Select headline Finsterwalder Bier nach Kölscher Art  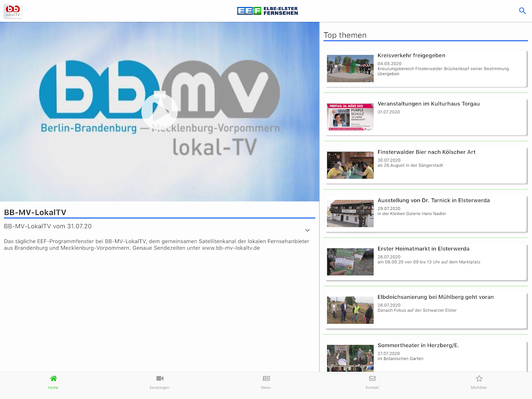tap(426, 152)
